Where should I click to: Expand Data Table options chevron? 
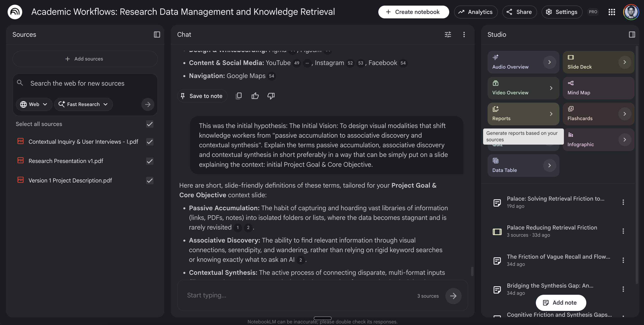point(550,165)
